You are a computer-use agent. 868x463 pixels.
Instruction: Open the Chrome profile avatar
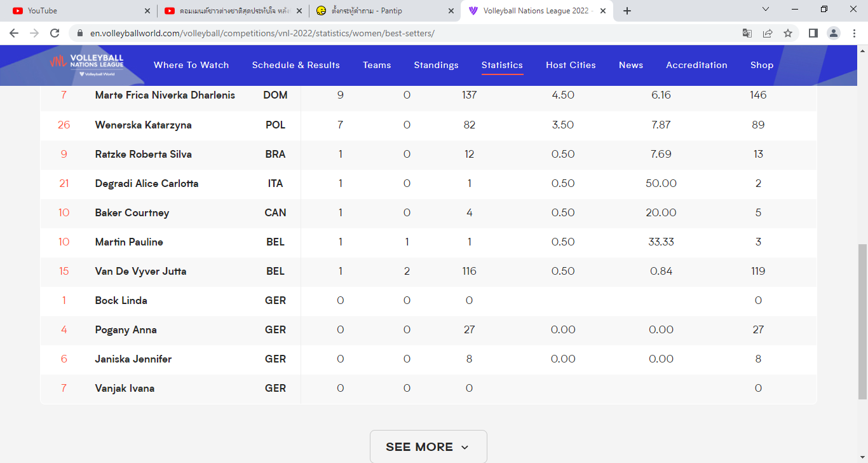(834, 33)
